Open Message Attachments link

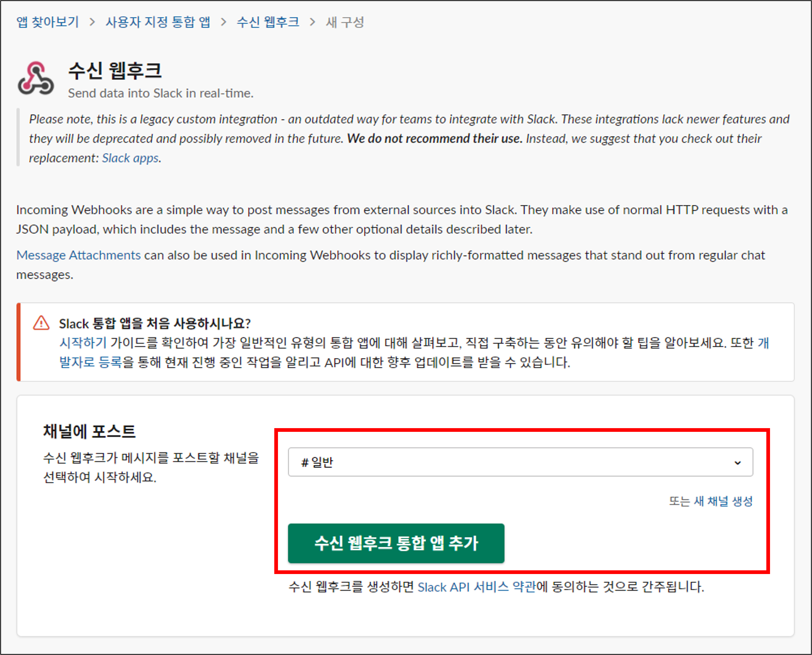78,255
